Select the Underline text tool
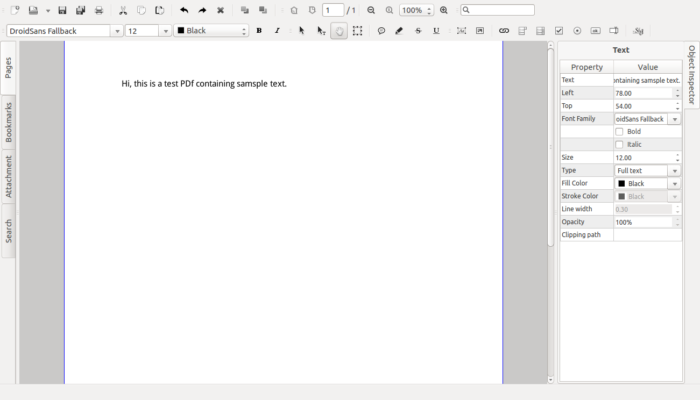Viewport: 700px width, 400px height. 436,30
